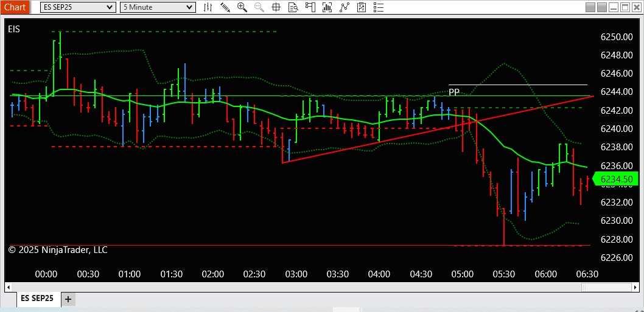The width and height of the screenshot is (644, 312).
Task: Open the Bar Type chart style icon
Action: 208,7
